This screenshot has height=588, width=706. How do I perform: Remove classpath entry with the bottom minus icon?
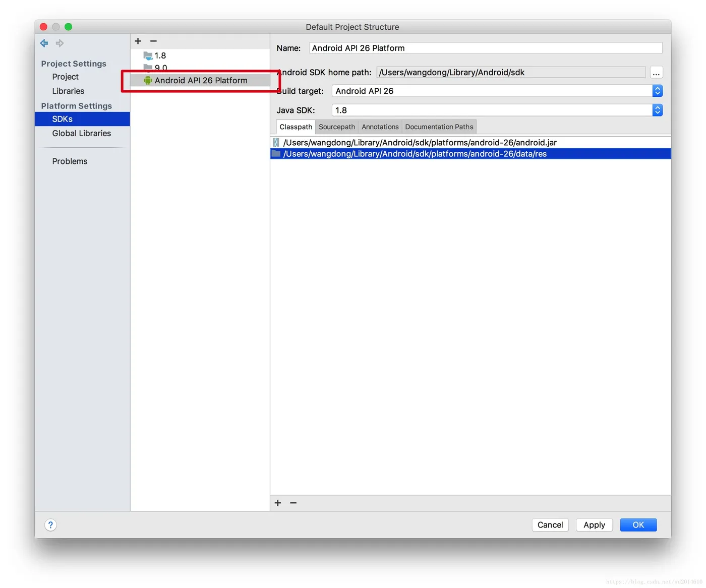[293, 503]
